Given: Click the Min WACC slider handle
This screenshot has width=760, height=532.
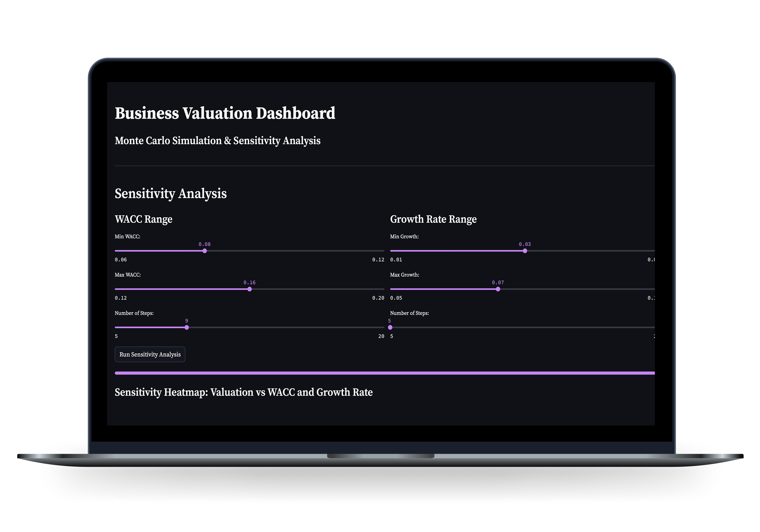Looking at the screenshot, I should tap(204, 251).
